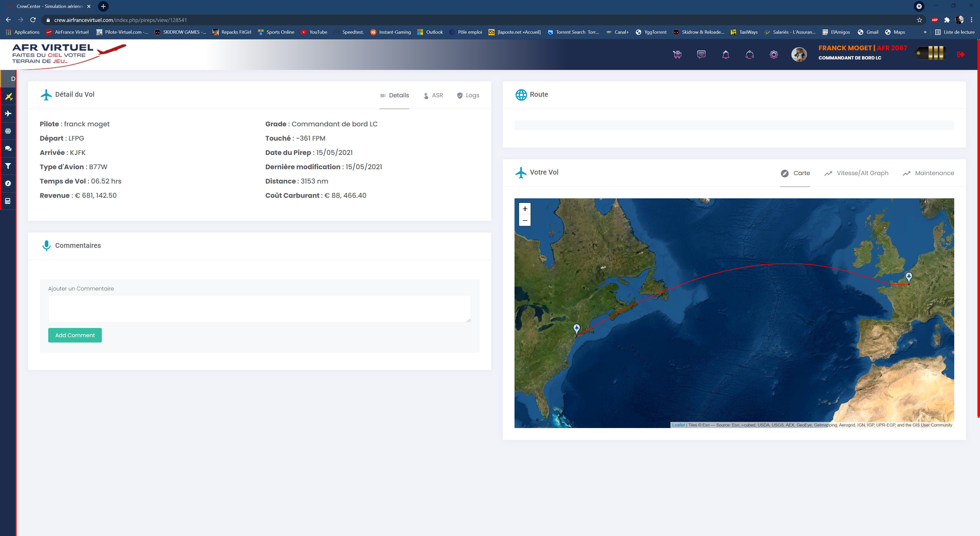Click the calculator icon in sidebar
This screenshot has width=980, height=536.
pyautogui.click(x=8, y=201)
